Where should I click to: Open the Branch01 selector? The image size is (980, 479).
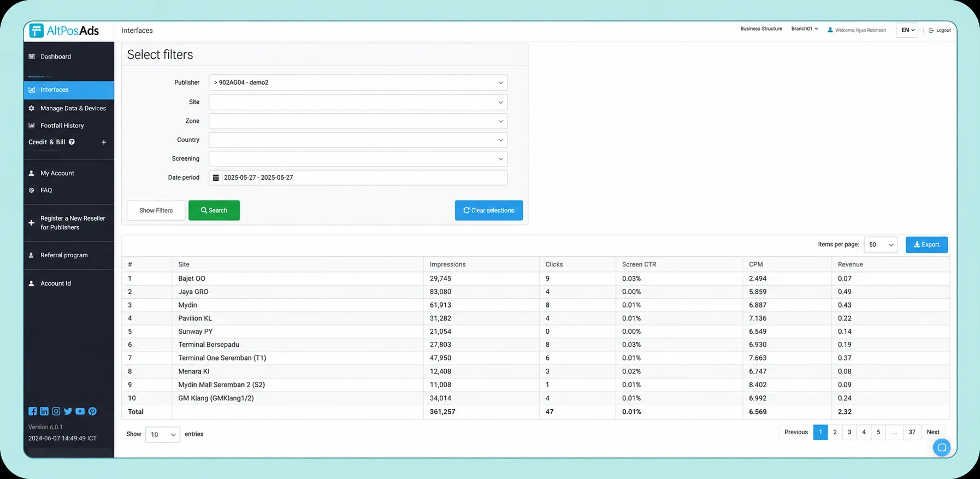[805, 28]
